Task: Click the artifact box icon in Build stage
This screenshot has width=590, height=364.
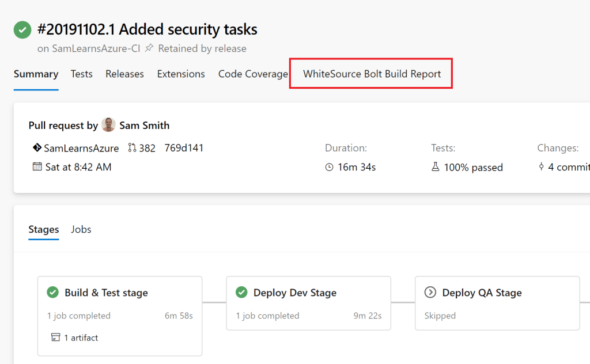Action: (x=56, y=338)
